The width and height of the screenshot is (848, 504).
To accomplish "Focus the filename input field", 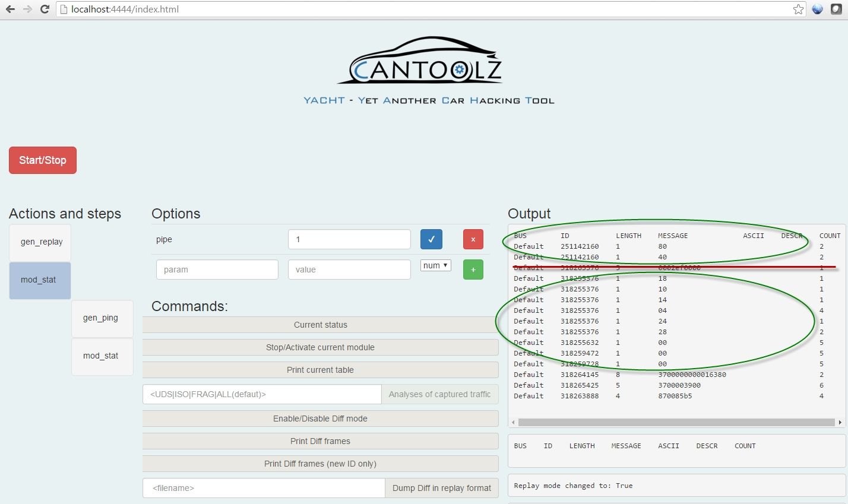I will click(264, 488).
